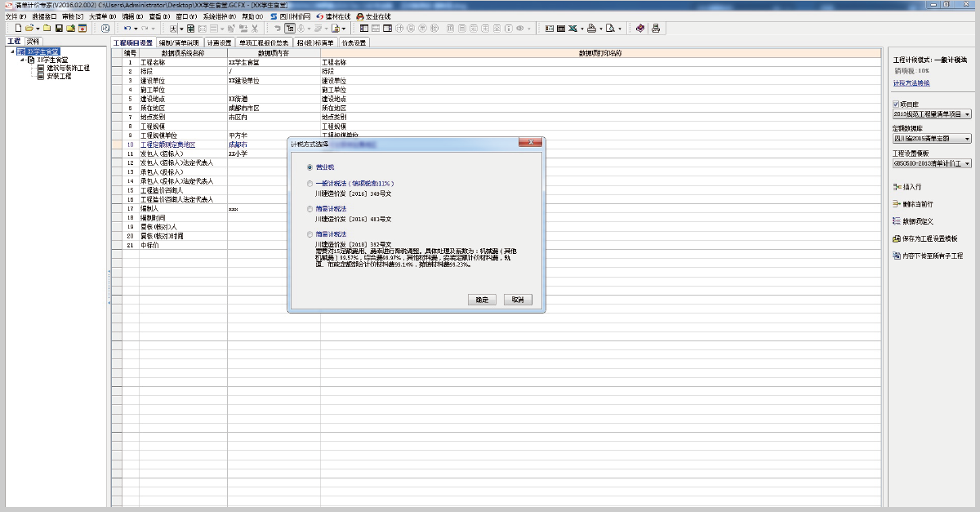The height and width of the screenshot is (516, 980).
Task: Collapse the XX学生食堂 root tree node
Action: (11, 51)
